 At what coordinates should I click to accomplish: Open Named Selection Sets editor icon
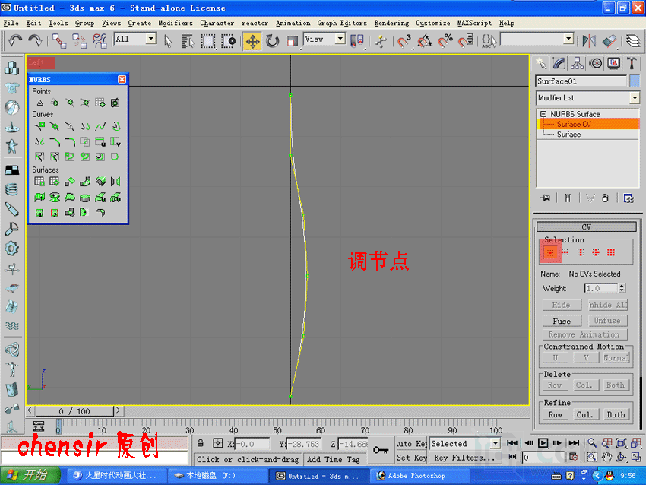coord(489,41)
